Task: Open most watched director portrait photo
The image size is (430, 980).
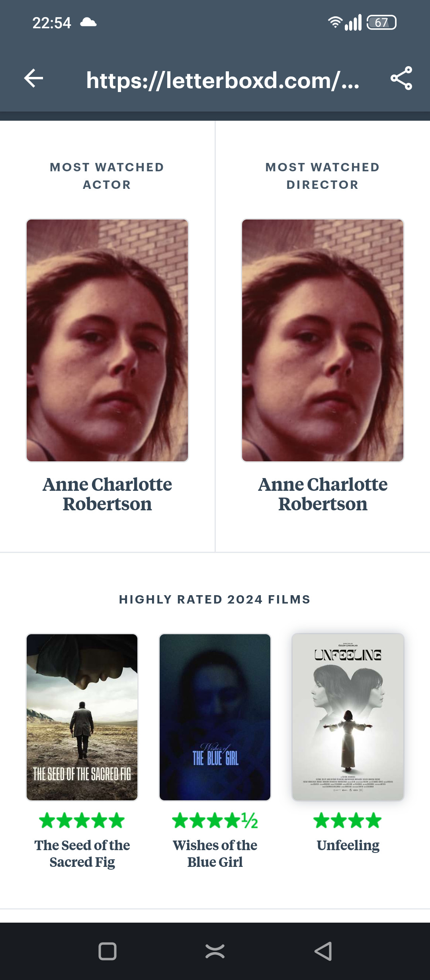Action: pyautogui.click(x=323, y=341)
